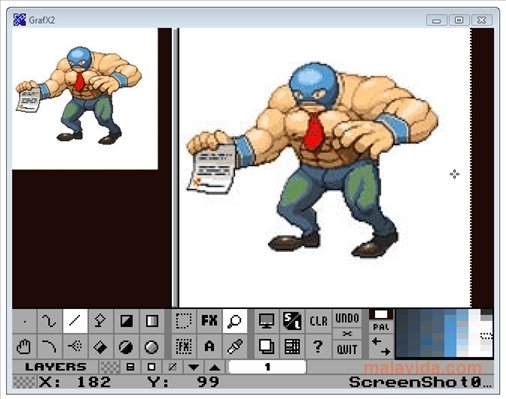
Task: Clear the image with CLR
Action: click(318, 321)
